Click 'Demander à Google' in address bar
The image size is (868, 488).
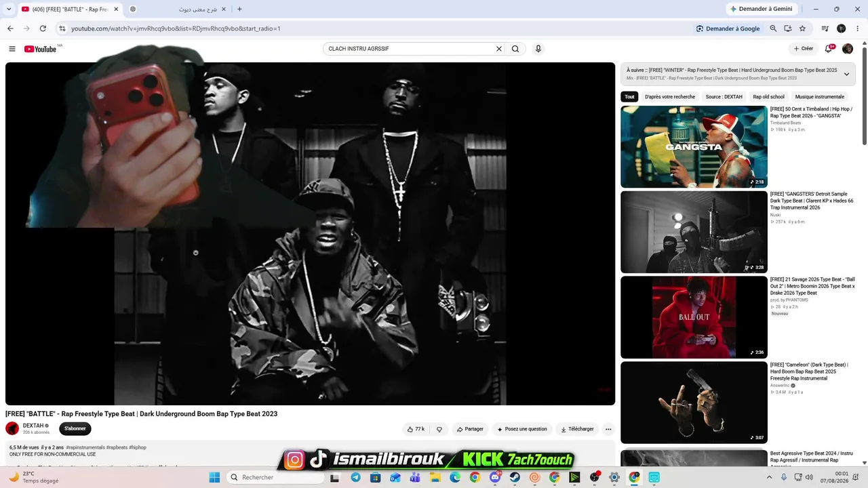[728, 28]
